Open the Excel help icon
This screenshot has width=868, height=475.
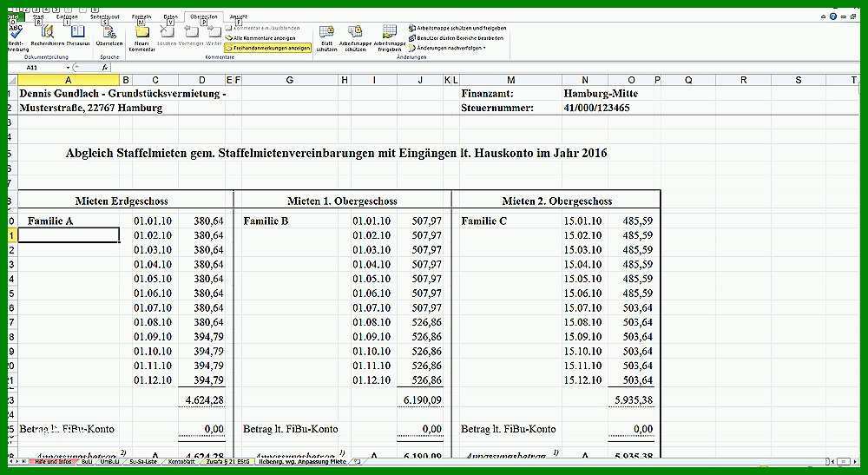point(833,16)
